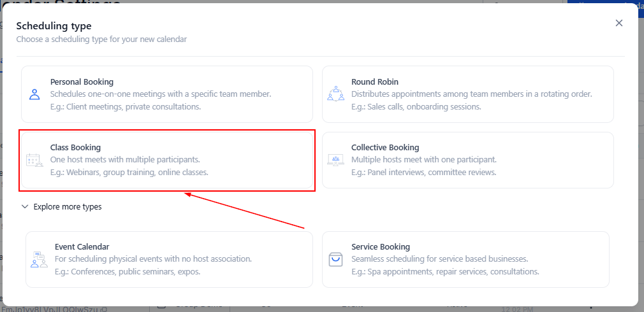
Task: Select the Service Booking title
Action: [x=381, y=247]
